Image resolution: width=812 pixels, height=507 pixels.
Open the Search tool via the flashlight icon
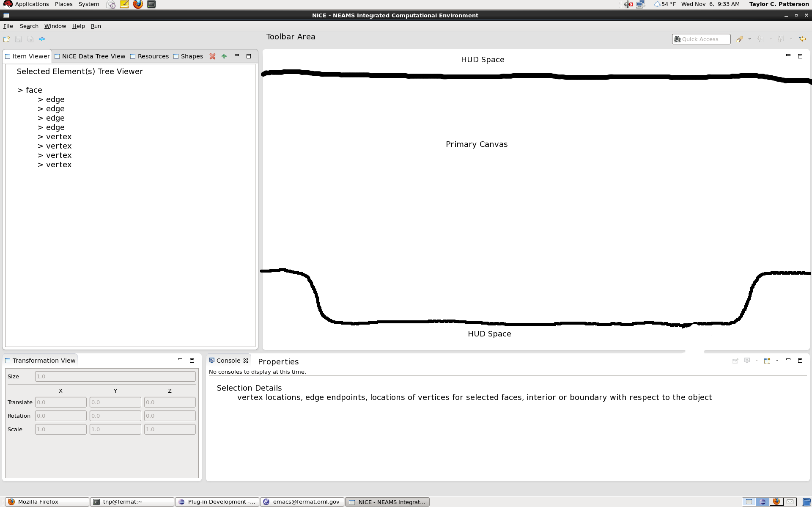click(x=741, y=39)
